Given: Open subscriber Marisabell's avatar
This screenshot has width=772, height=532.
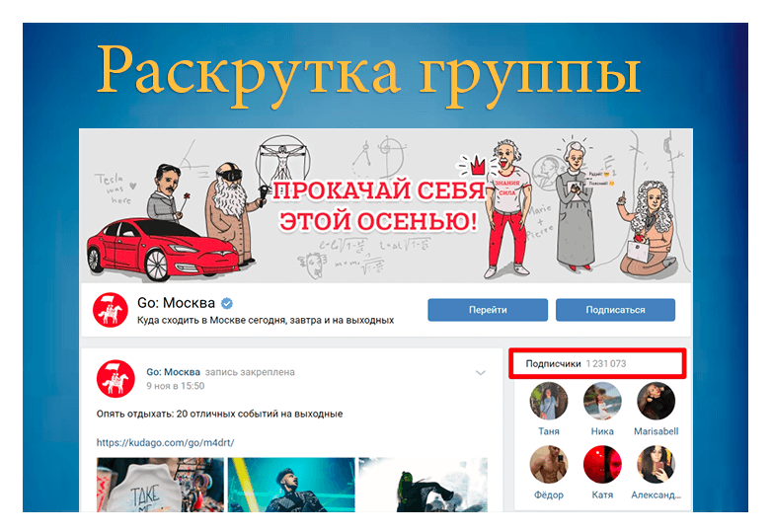Looking at the screenshot, I should click(x=656, y=401).
